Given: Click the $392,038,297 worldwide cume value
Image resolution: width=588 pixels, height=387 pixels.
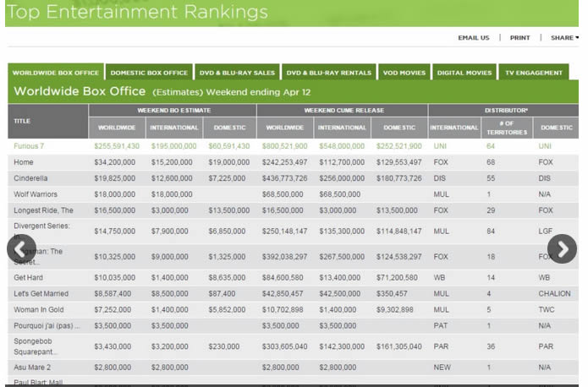Looking at the screenshot, I should [x=284, y=257].
